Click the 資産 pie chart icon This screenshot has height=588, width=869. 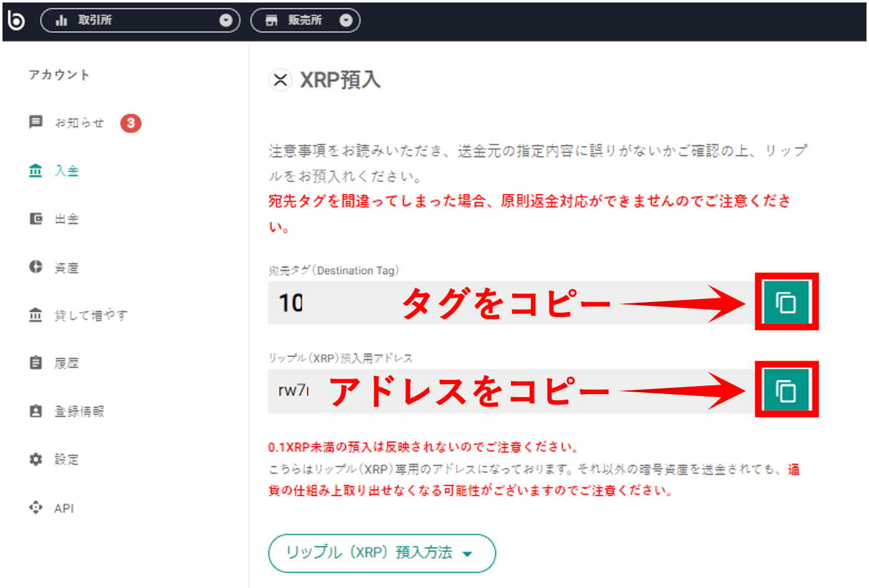pos(36,267)
